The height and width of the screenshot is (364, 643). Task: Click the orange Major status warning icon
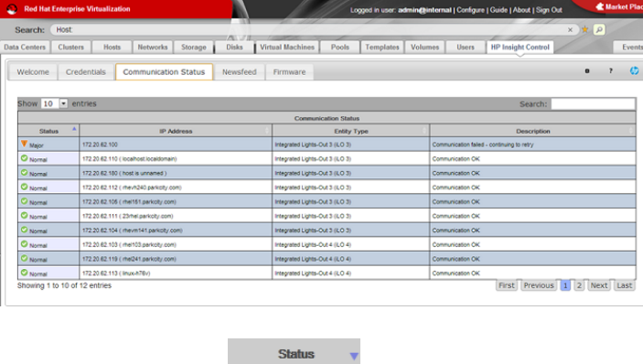point(24,144)
